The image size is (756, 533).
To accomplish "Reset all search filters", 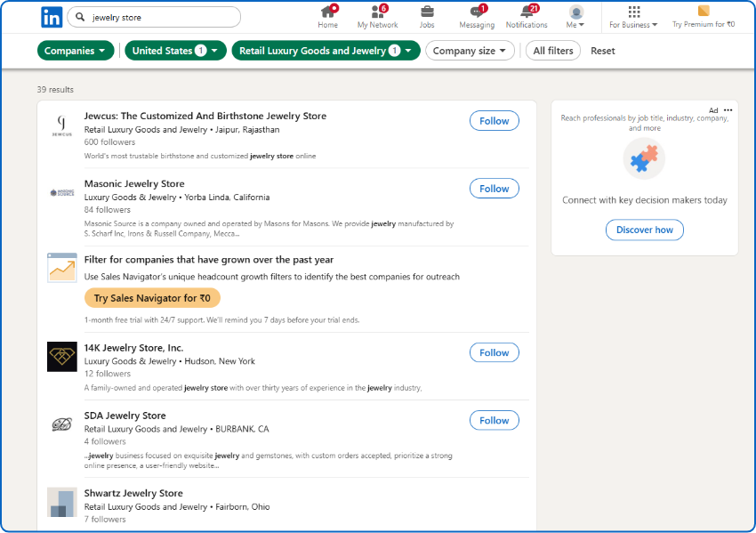I will click(603, 51).
